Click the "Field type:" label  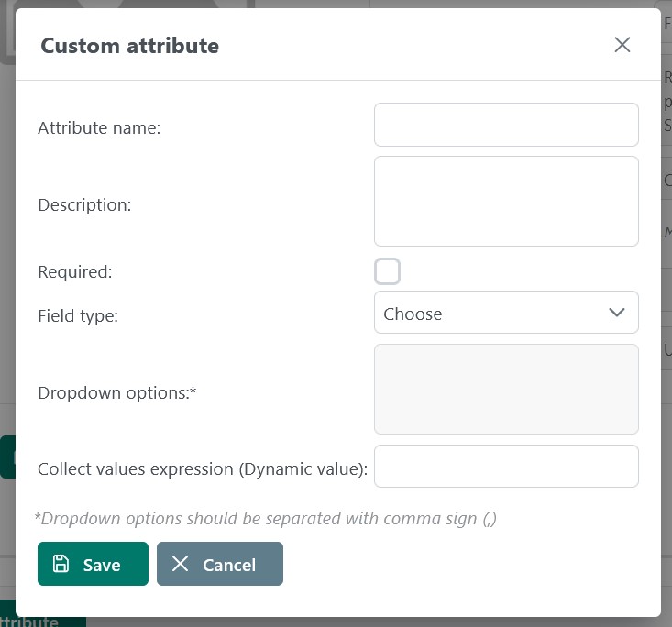point(78,316)
